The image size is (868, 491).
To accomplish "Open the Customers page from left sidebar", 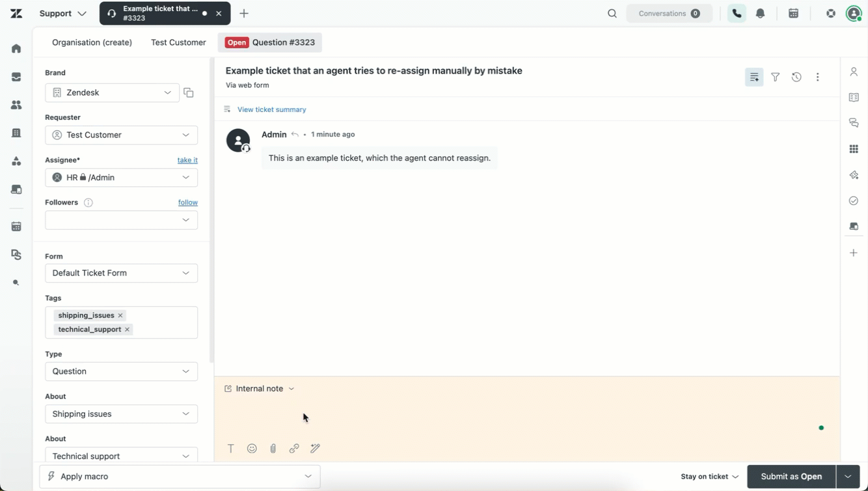I will click(16, 104).
